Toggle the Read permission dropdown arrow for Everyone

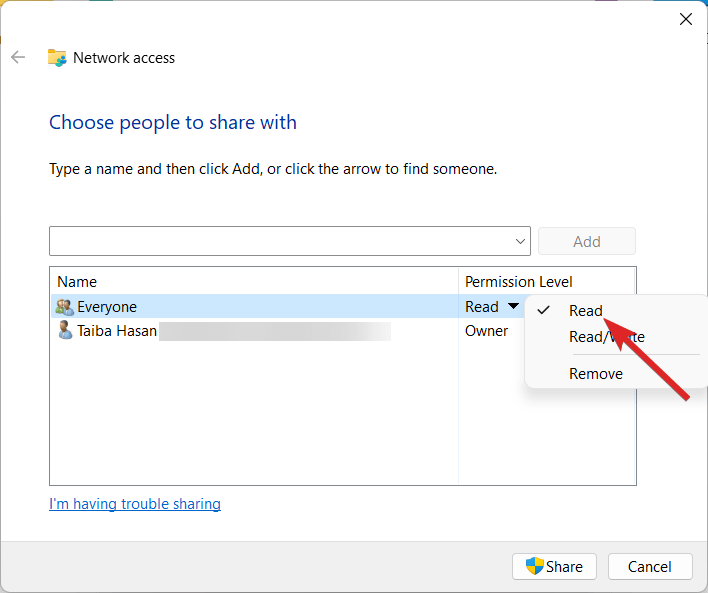pos(513,307)
